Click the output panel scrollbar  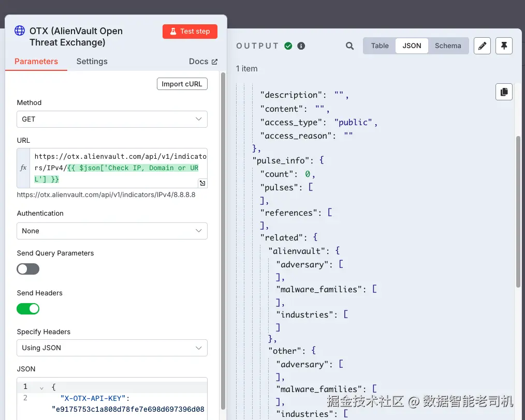[x=518, y=212]
